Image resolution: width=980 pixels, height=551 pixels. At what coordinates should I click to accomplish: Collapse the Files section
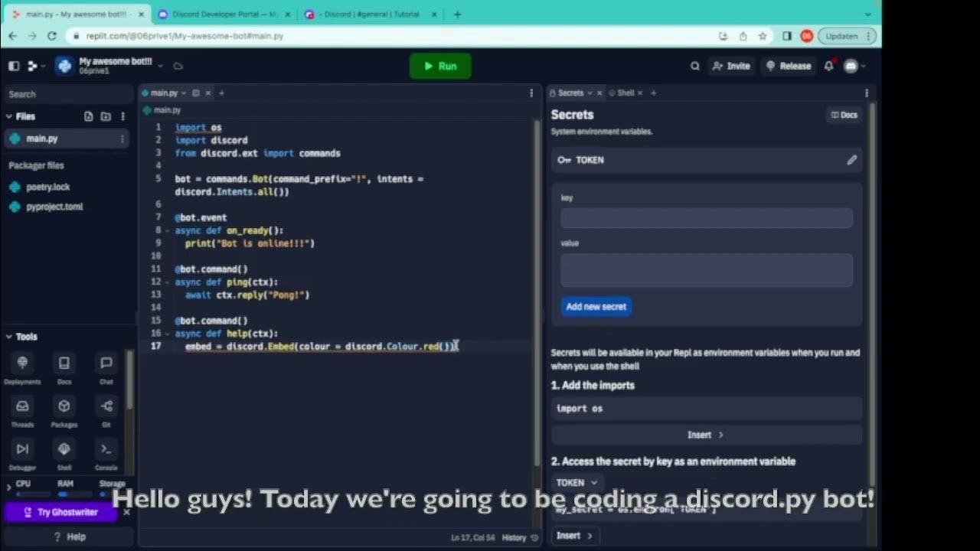click(x=9, y=116)
